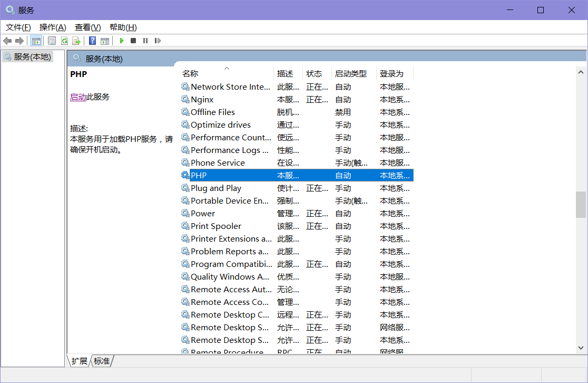This screenshot has width=588, height=383.
Task: Click the scrollbar down arrow
Action: tap(581, 348)
